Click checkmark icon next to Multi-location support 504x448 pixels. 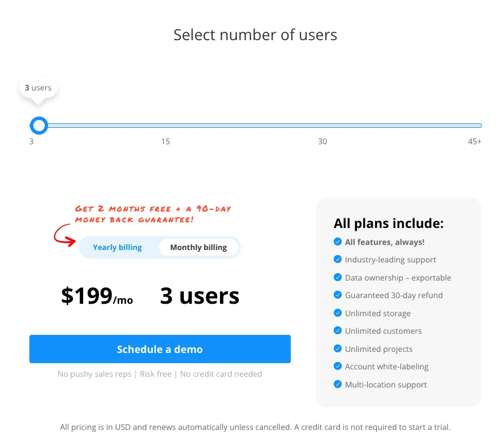(338, 385)
